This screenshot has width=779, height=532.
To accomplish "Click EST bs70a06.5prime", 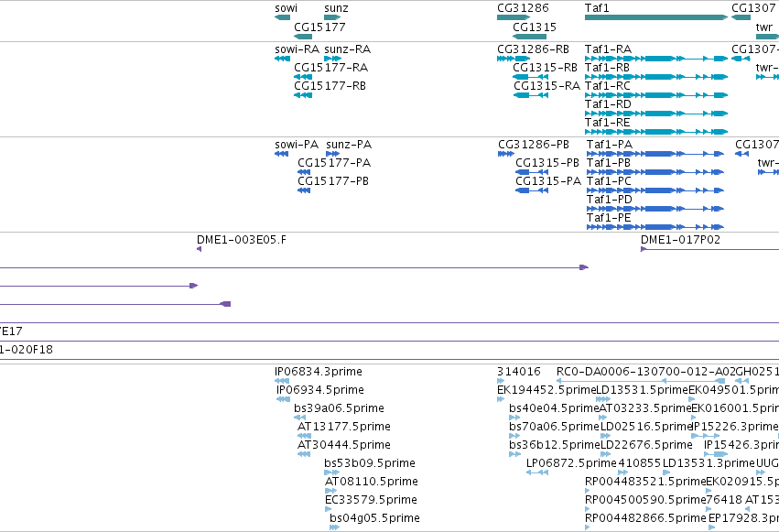I will coord(514,436).
